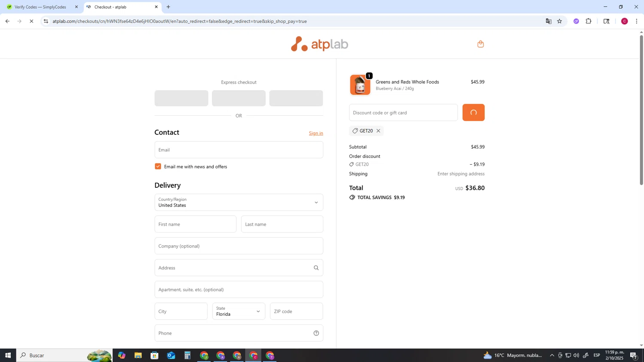
Task: Click the Sign in link
Action: (x=316, y=133)
